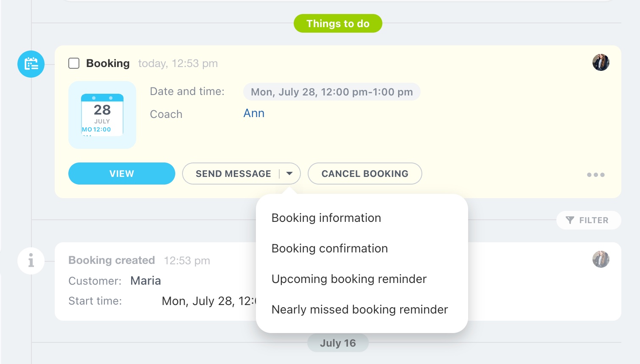Pick Nearly missed booking reminder
Viewport: 640px width, 364px height.
(x=359, y=310)
